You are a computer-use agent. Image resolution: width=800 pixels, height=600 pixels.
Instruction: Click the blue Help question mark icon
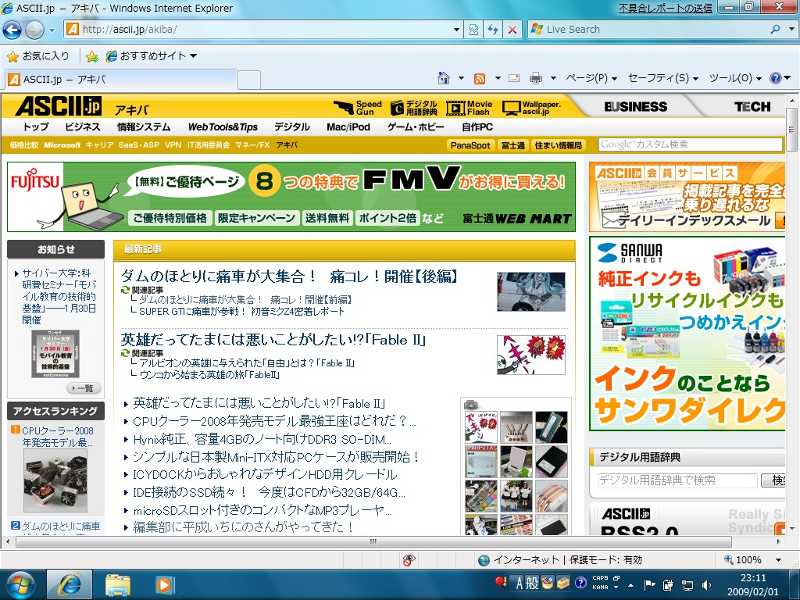(776, 78)
